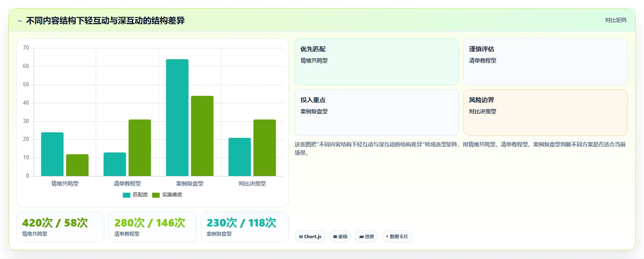Toggle the 匹配度 legend swatch

coord(126,195)
